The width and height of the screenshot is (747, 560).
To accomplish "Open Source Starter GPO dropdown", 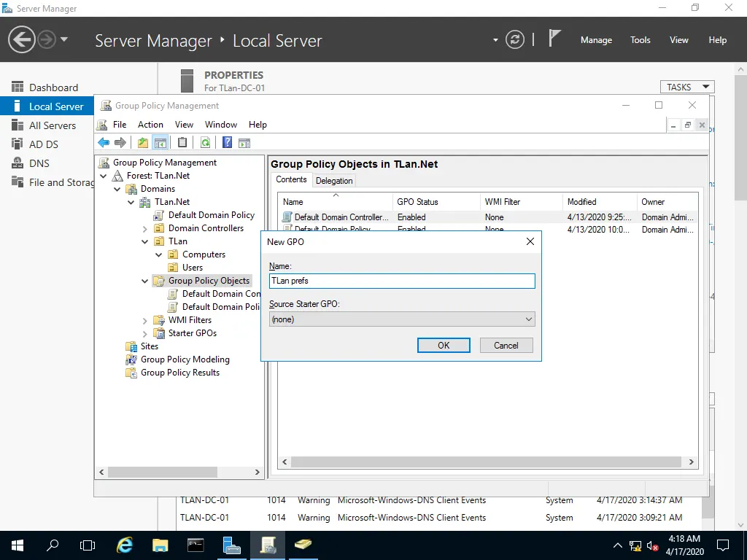I will [x=402, y=319].
